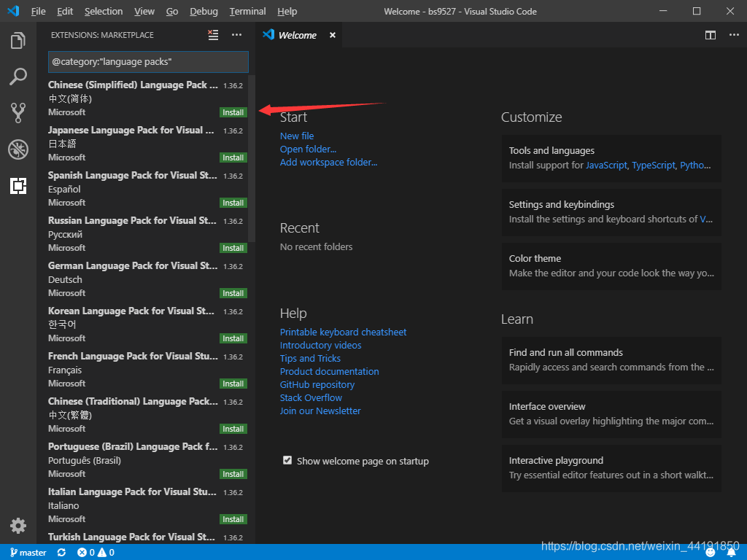Open the Extensions view icon
Screen dimensions: 747x560
18,186
